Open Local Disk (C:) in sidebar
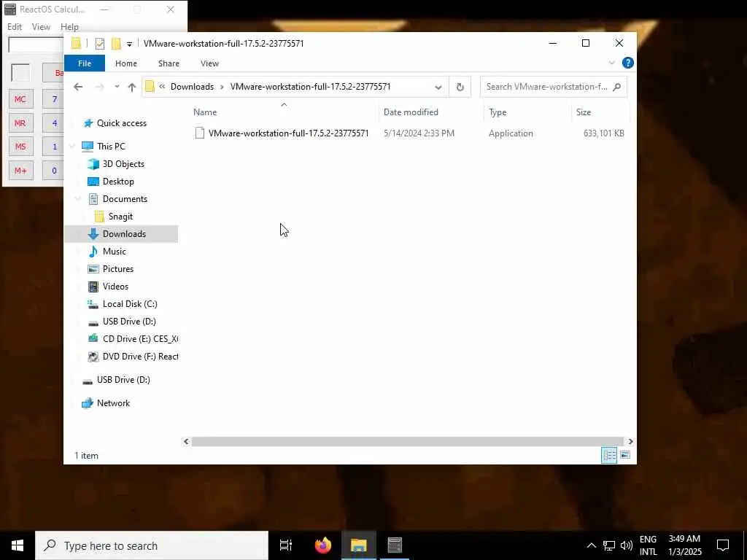 (130, 304)
